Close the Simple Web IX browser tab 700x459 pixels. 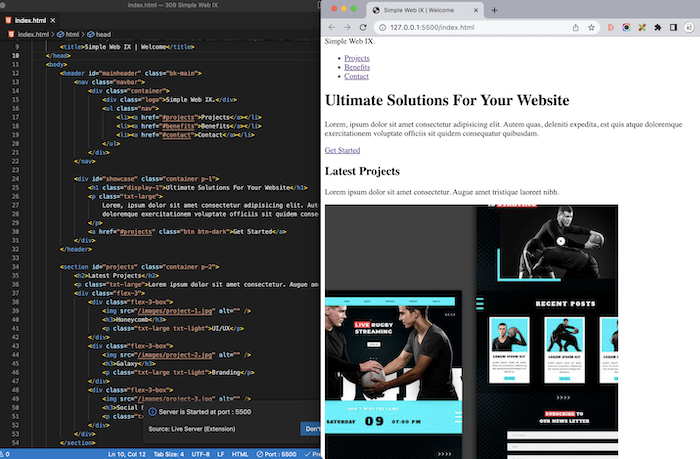coord(475,10)
